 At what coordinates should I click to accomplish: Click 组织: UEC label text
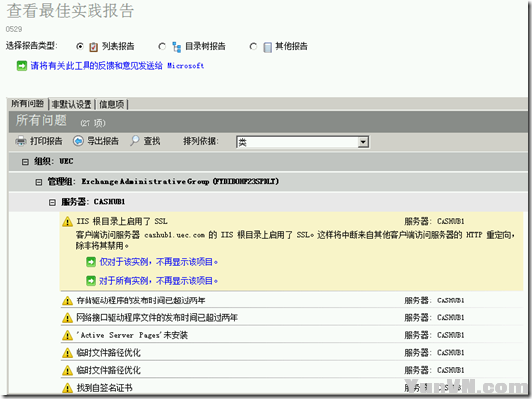(54, 161)
